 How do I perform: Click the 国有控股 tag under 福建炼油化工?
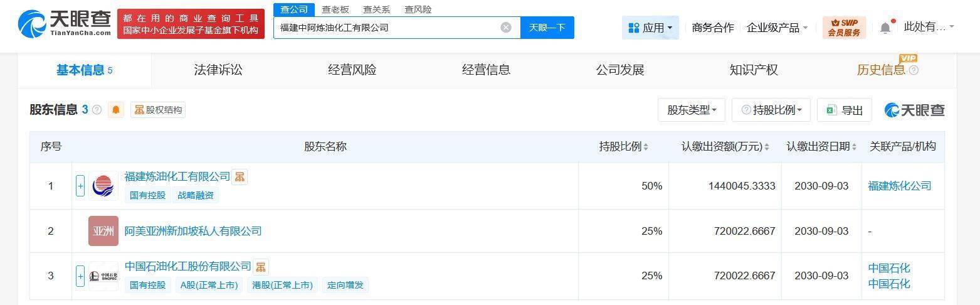point(148,195)
